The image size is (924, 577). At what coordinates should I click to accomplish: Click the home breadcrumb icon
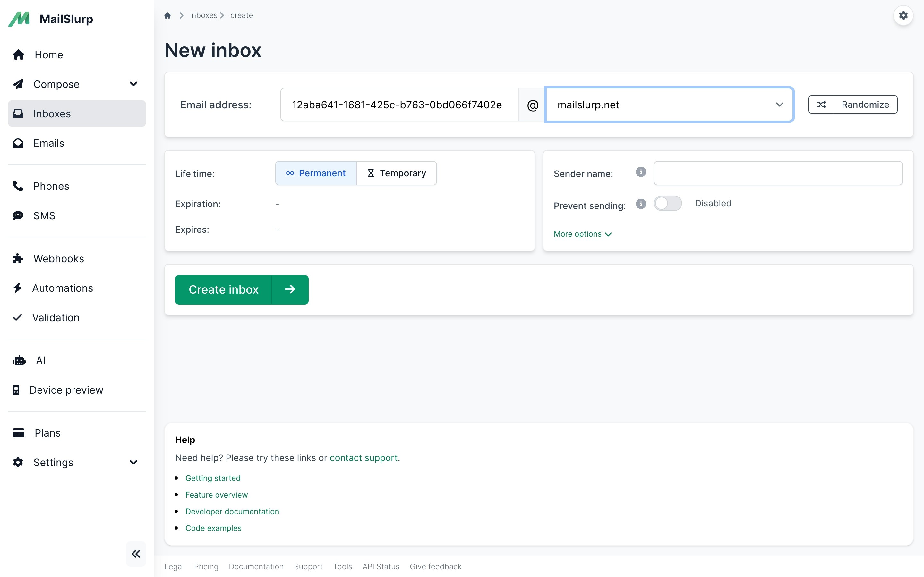click(167, 15)
